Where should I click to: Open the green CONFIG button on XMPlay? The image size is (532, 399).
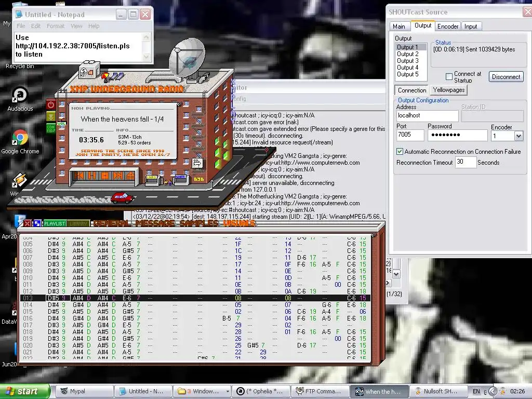coord(51,128)
